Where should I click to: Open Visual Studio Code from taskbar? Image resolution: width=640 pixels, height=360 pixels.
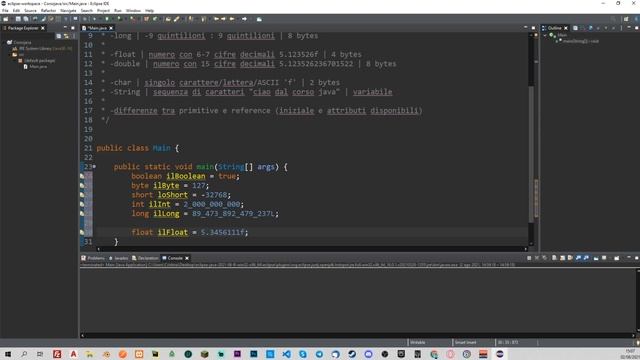(x=287, y=354)
